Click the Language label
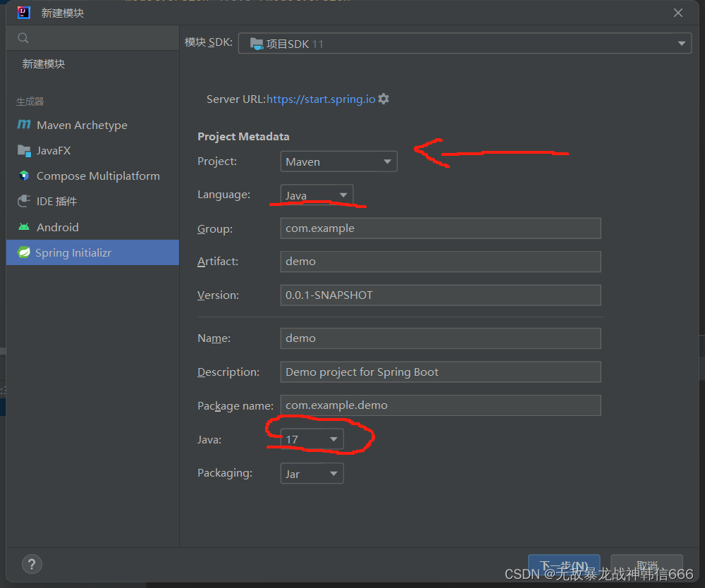 [x=224, y=195]
